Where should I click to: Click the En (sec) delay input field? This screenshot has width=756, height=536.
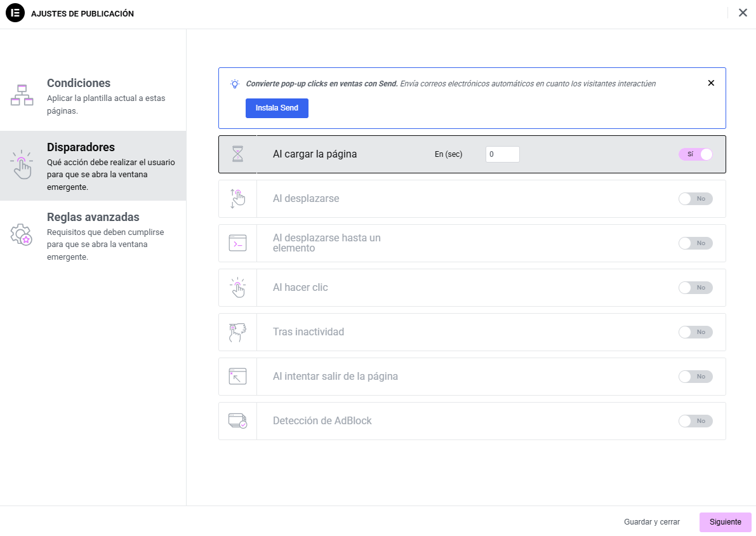click(502, 154)
